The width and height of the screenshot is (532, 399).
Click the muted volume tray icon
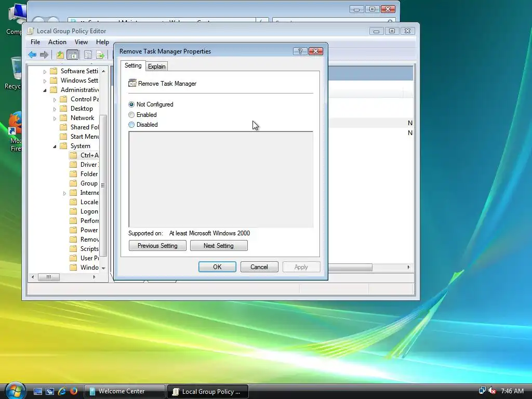491,391
